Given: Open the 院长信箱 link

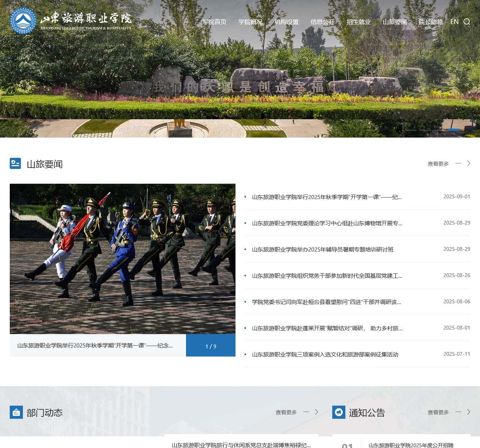Looking at the screenshot, I should (x=430, y=22).
